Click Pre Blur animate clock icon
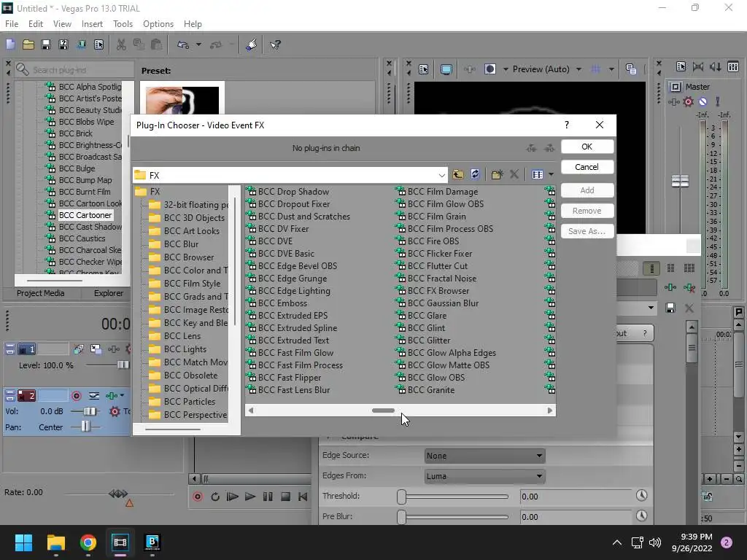 coord(642,516)
